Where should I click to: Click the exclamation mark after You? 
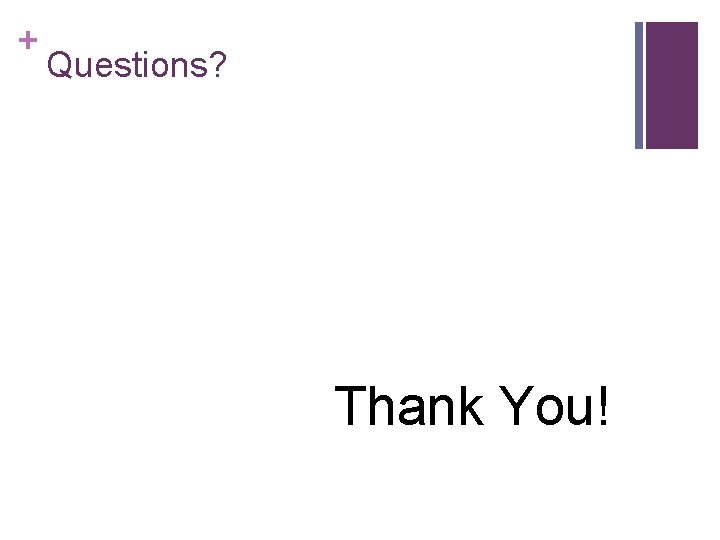tap(604, 406)
